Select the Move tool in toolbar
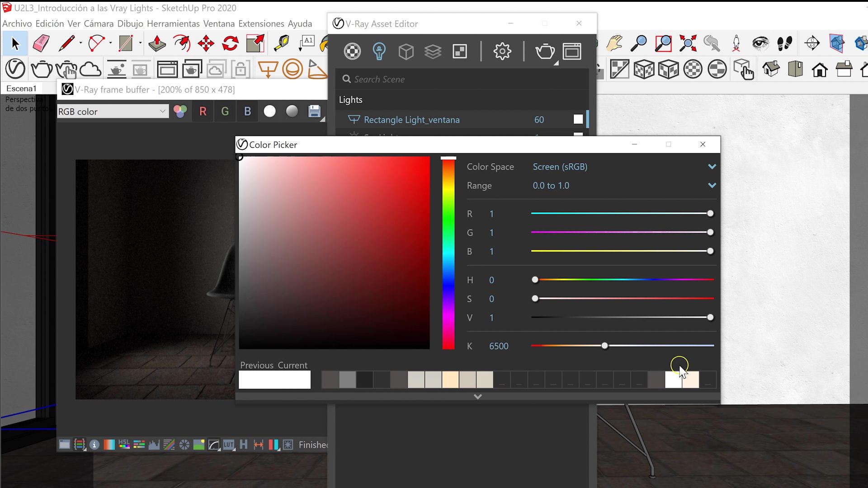Image resolution: width=868 pixels, height=488 pixels. [206, 44]
